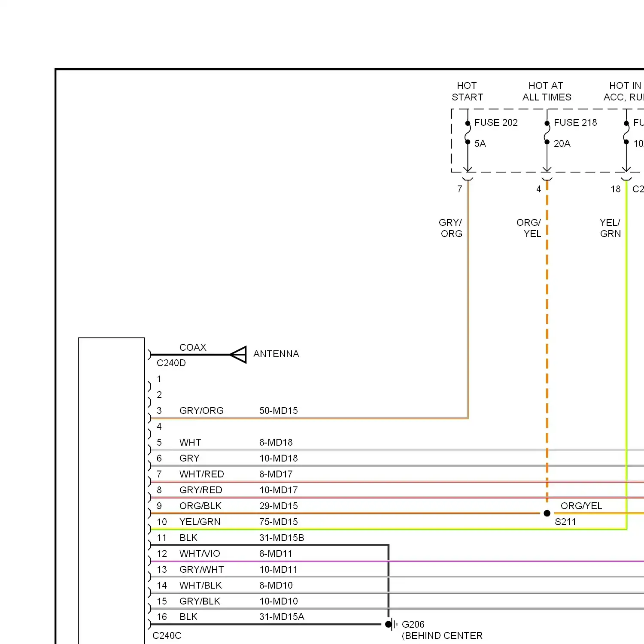
Task: Select pin 7 WHT/RED wire label
Action: click(202, 474)
